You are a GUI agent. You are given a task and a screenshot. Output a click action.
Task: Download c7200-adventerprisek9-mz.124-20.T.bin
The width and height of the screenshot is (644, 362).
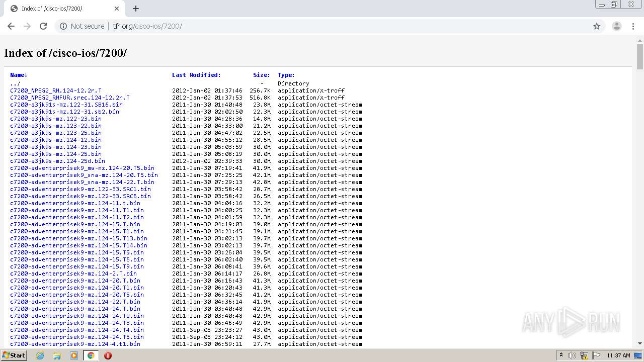tap(75, 281)
